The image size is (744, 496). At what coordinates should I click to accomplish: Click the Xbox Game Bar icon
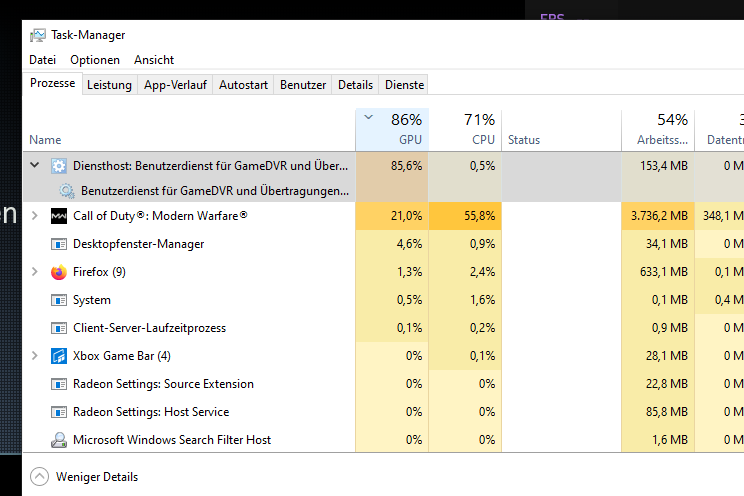59,356
